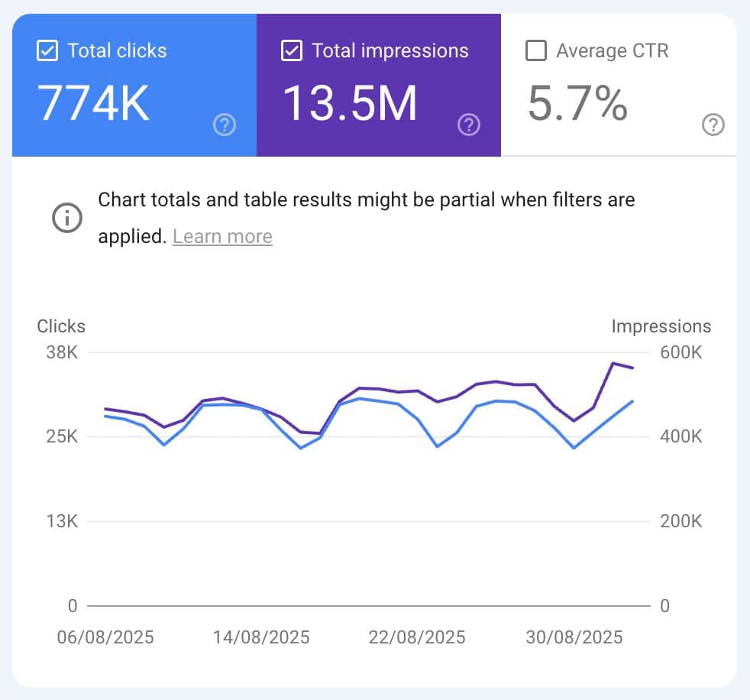Click the Clicks axis title
The height and width of the screenshot is (700, 750).
point(61,326)
